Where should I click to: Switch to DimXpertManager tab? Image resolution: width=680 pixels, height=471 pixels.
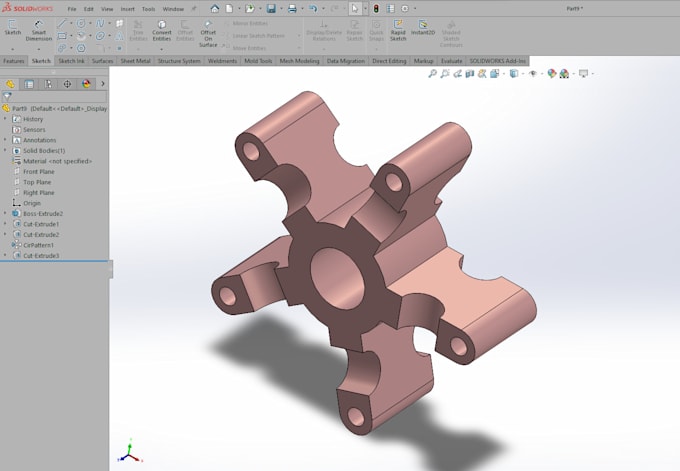click(67, 84)
